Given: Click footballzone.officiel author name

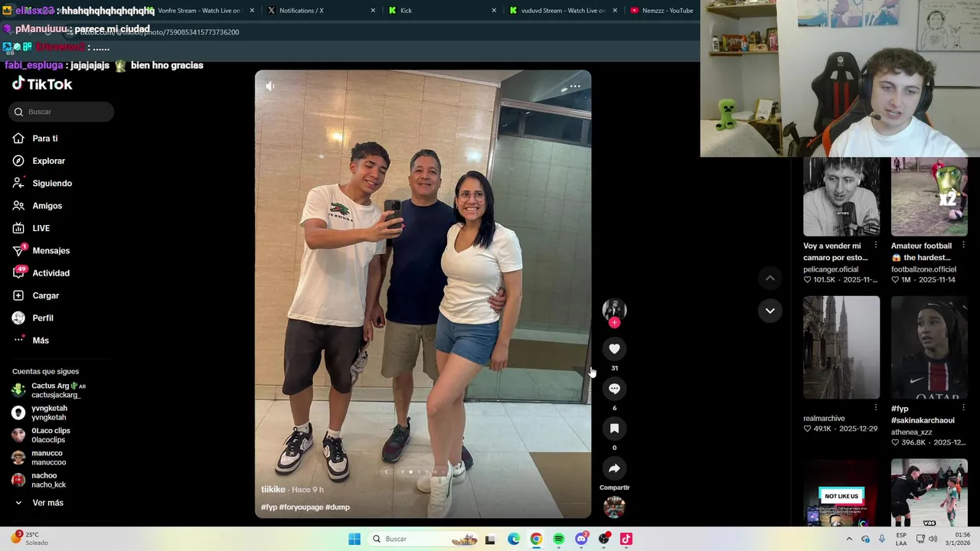Looking at the screenshot, I should (x=923, y=269).
